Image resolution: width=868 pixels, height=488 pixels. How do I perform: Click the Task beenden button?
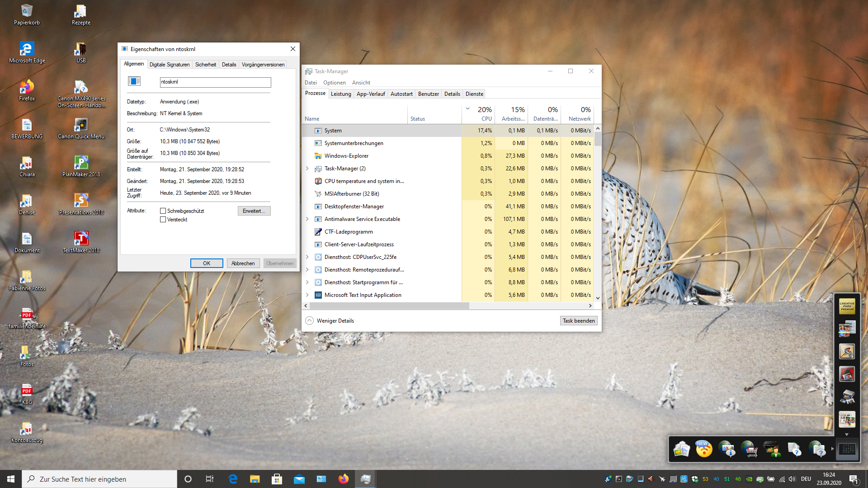pyautogui.click(x=578, y=321)
